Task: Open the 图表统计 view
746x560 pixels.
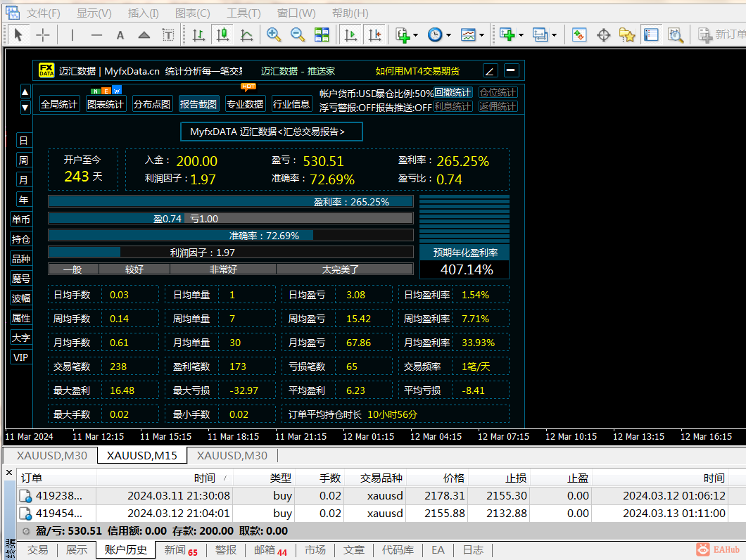Action: [x=106, y=103]
